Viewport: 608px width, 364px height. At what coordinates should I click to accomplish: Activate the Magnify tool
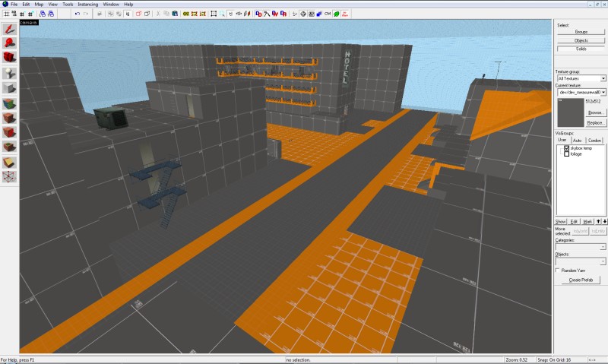click(x=9, y=43)
